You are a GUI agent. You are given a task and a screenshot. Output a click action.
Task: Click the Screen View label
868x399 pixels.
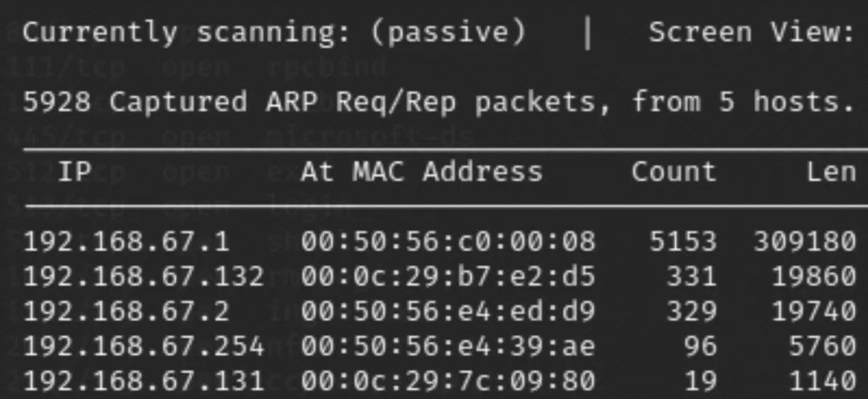click(759, 33)
